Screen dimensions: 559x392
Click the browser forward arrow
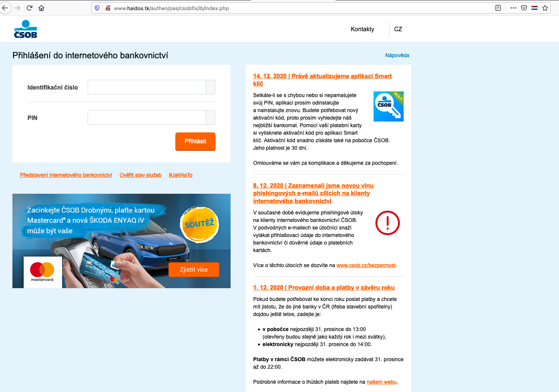click(x=17, y=8)
